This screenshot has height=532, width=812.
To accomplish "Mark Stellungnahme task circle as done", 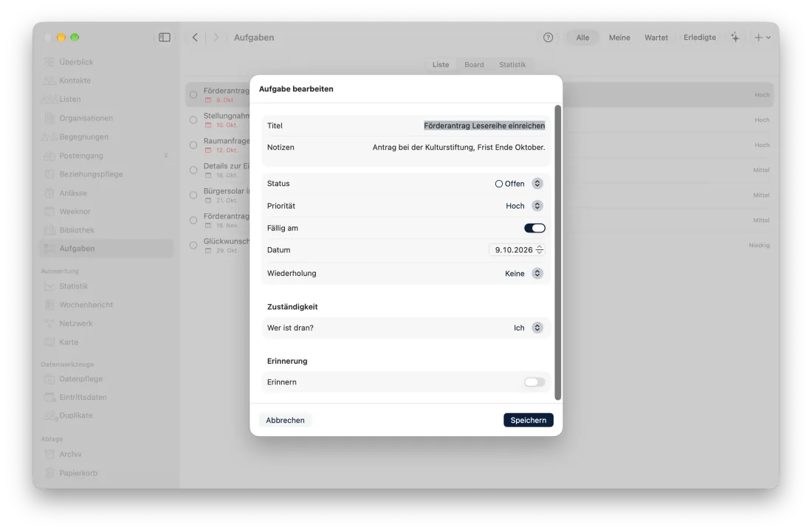I will click(193, 120).
